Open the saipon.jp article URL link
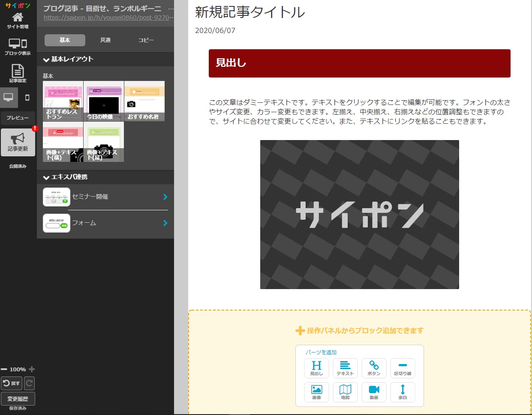The height and width of the screenshot is (415, 532). [107, 18]
